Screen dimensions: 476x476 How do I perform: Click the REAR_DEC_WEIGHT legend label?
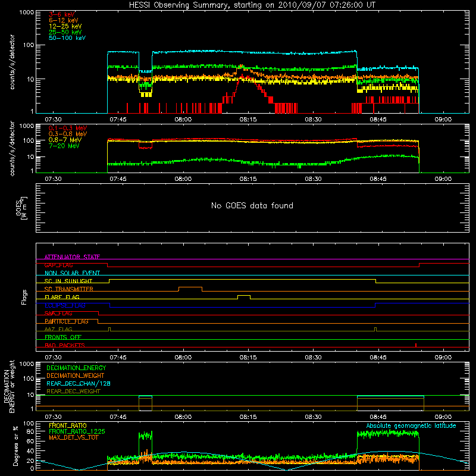pos(73,392)
